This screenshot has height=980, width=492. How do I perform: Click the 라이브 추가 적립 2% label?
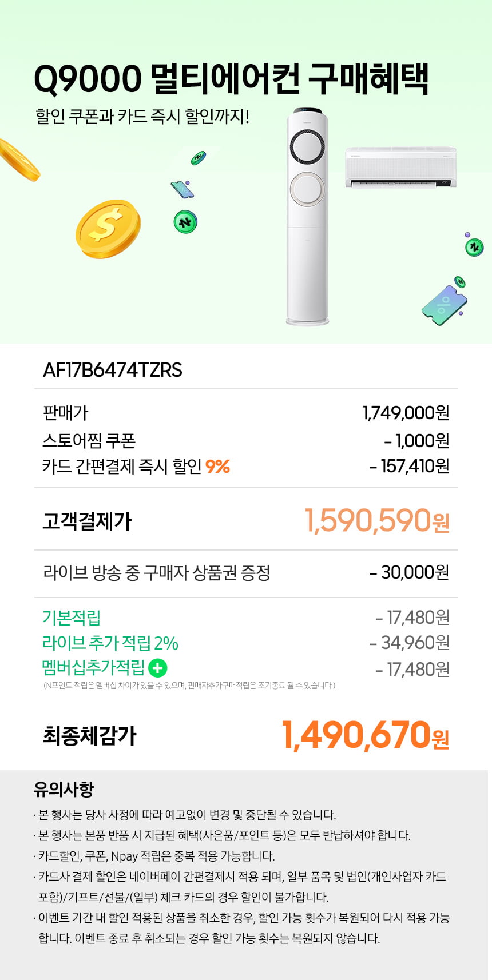[110, 643]
